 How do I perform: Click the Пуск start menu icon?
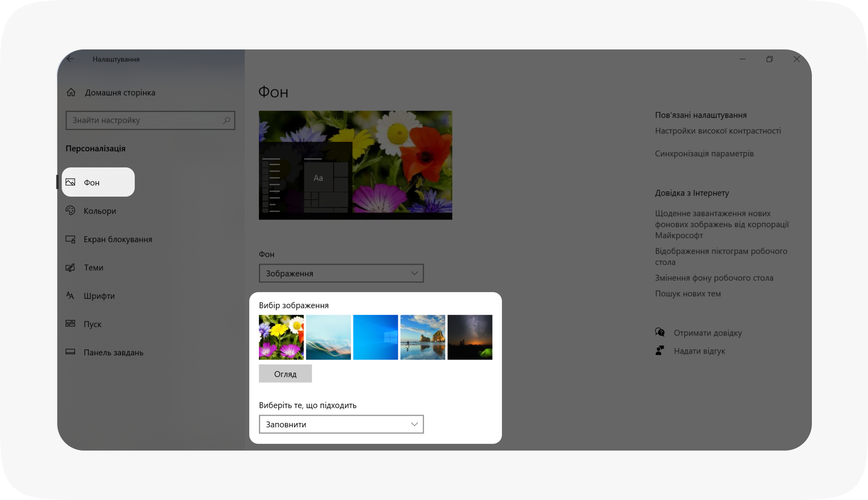pos(71,324)
